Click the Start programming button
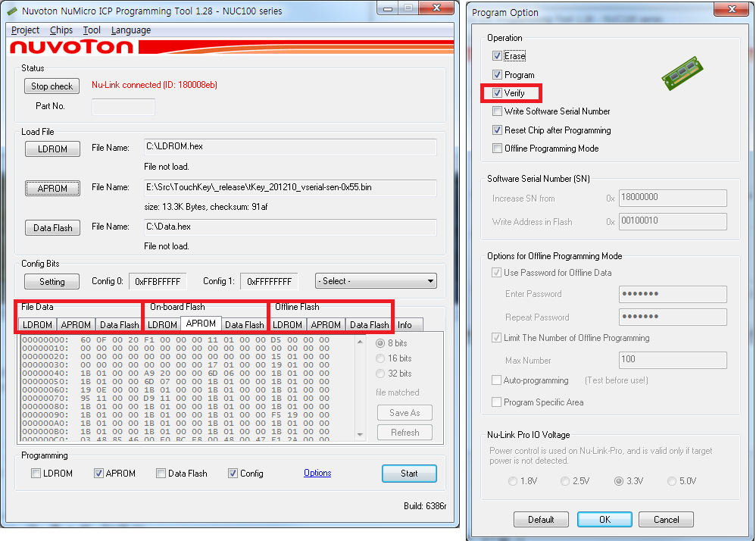The height and width of the screenshot is (541, 756). [409, 474]
